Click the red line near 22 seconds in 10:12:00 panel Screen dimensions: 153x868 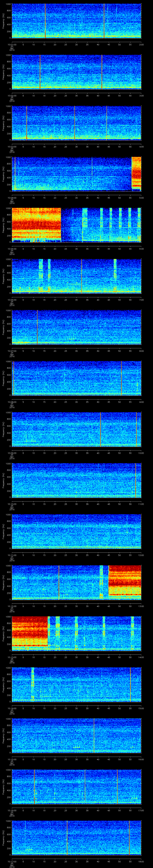pyautogui.click(x=59, y=582)
